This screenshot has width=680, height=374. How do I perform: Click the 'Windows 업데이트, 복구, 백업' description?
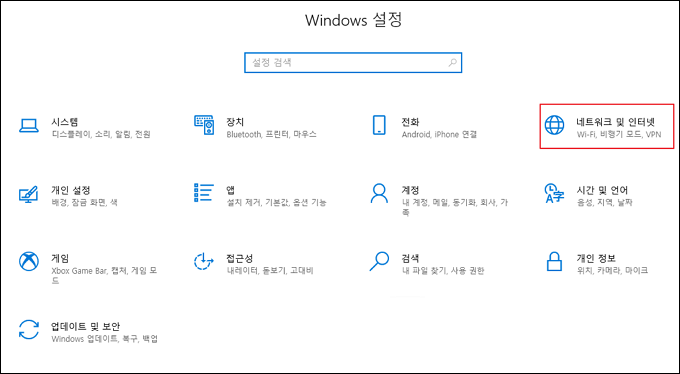click(104, 338)
